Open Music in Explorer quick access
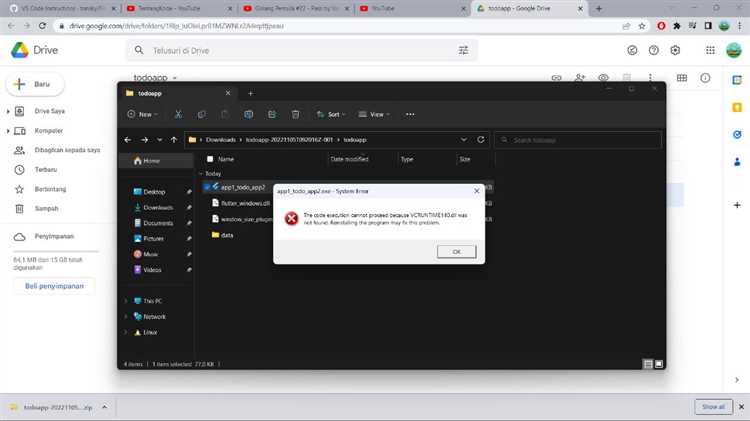This screenshot has height=421, width=750. [146, 254]
